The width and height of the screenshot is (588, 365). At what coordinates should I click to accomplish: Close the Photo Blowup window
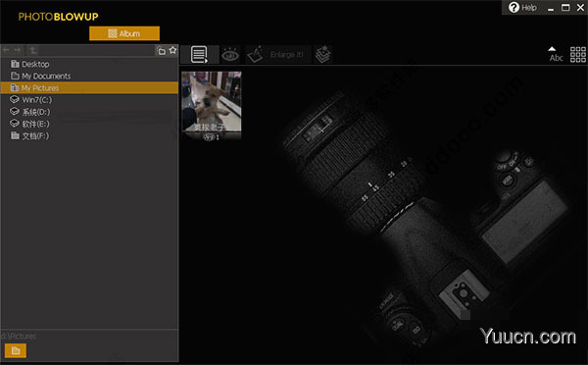pyautogui.click(x=580, y=8)
